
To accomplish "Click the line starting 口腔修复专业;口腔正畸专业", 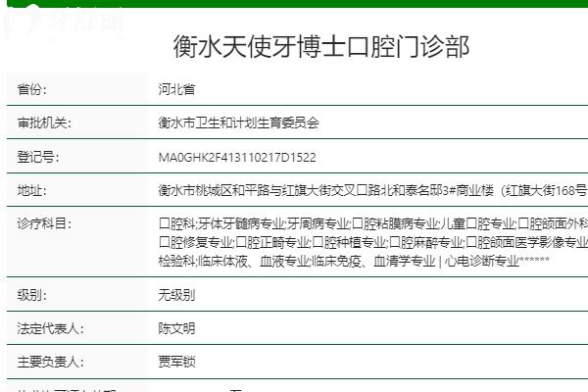I will point(373,242).
